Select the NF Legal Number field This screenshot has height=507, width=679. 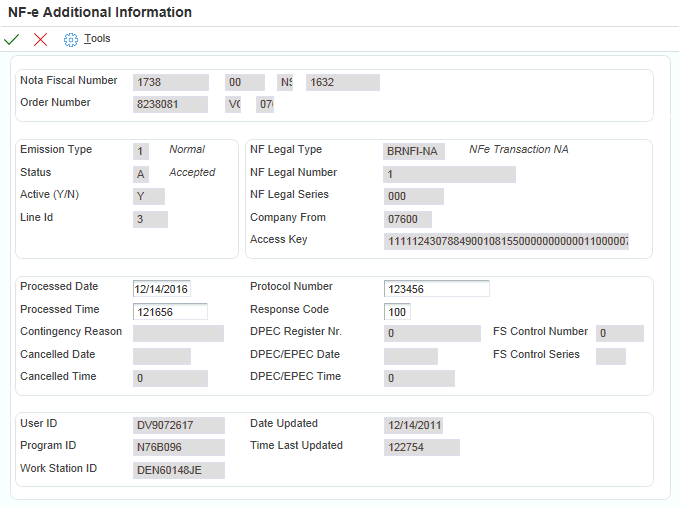pyautogui.click(x=449, y=174)
